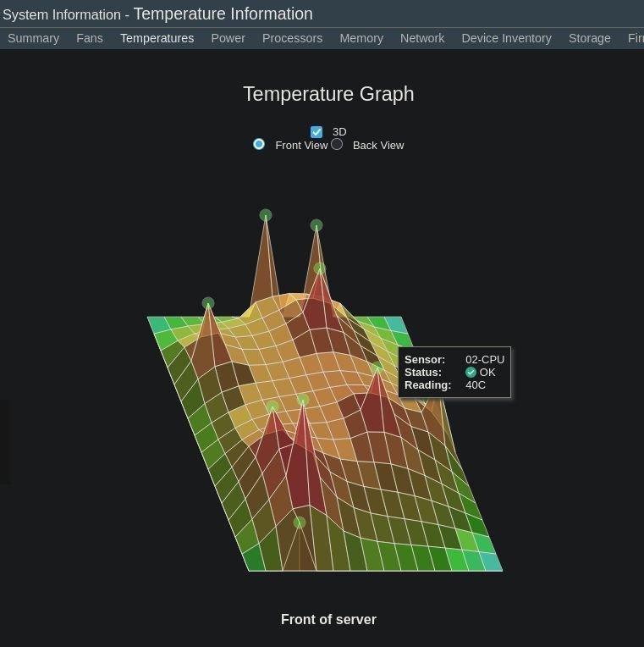The image size is (644, 647).
Task: Click the sensor dot nearest the front edge
Action: pos(299,523)
